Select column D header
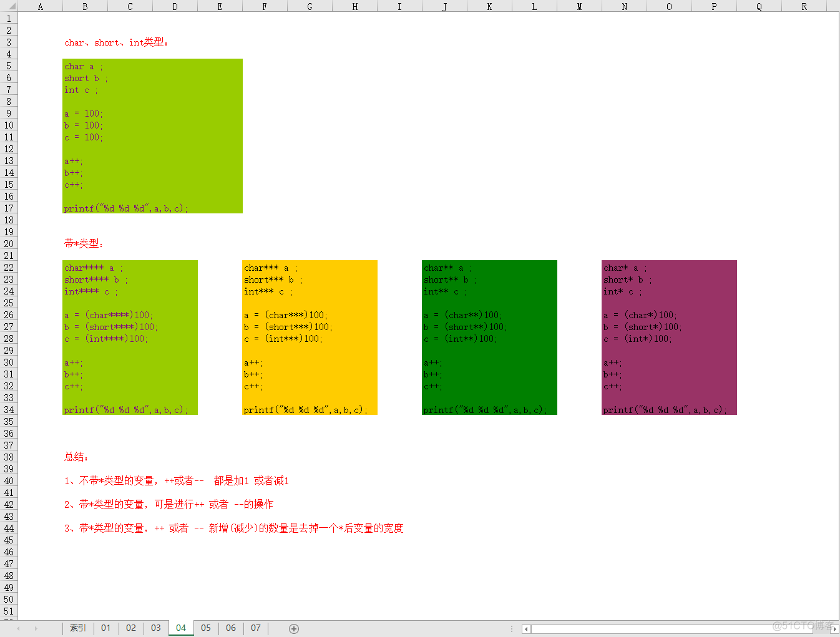Viewport: 840px width, 637px height. (x=175, y=6)
